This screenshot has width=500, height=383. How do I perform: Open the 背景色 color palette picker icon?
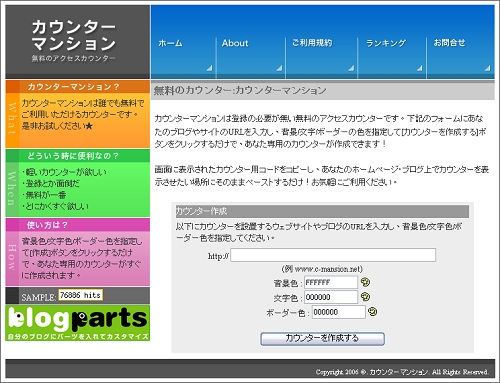pyautogui.click(x=365, y=282)
